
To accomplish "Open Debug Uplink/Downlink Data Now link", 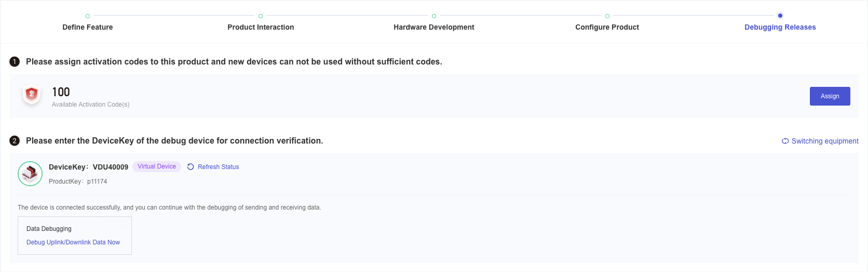I will tap(73, 242).
